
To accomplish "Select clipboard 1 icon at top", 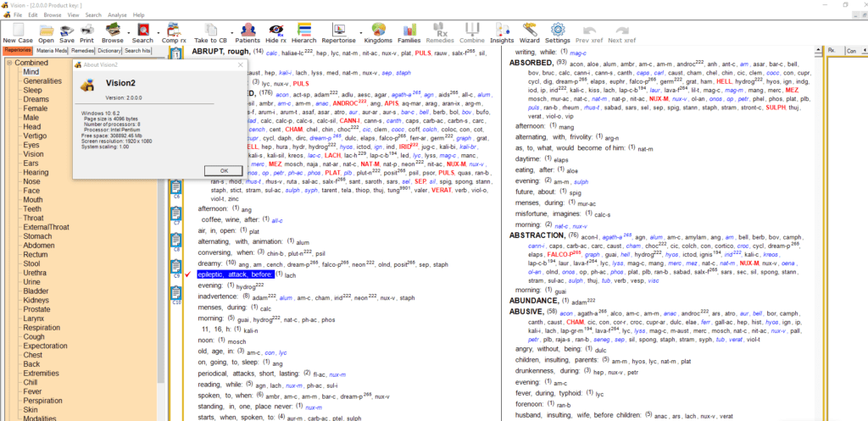I will click(x=176, y=53).
